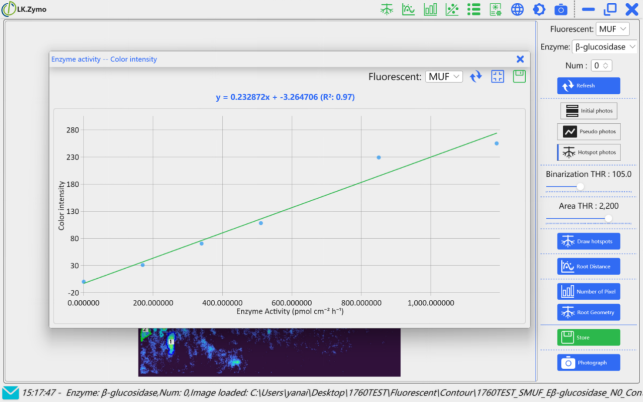Image resolution: width=643 pixels, height=402 pixels.
Task: Open the scatter plot regression icon
Action: [452, 9]
